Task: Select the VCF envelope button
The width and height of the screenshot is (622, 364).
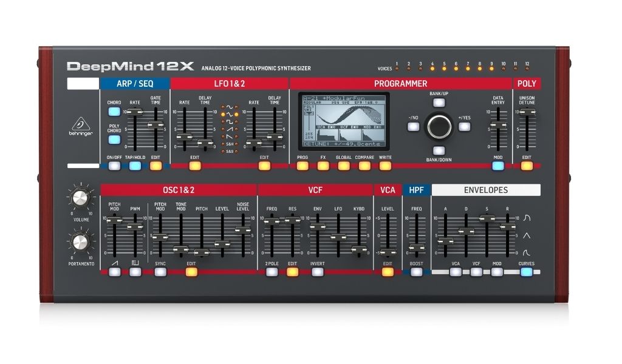Action: coord(476,272)
